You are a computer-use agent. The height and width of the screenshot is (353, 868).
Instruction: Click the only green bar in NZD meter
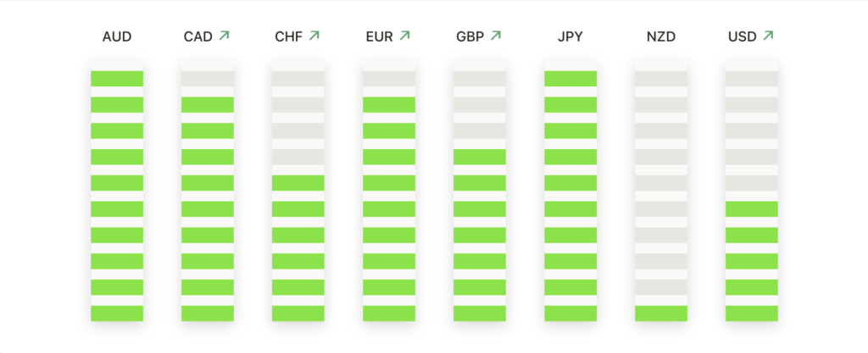(661, 313)
